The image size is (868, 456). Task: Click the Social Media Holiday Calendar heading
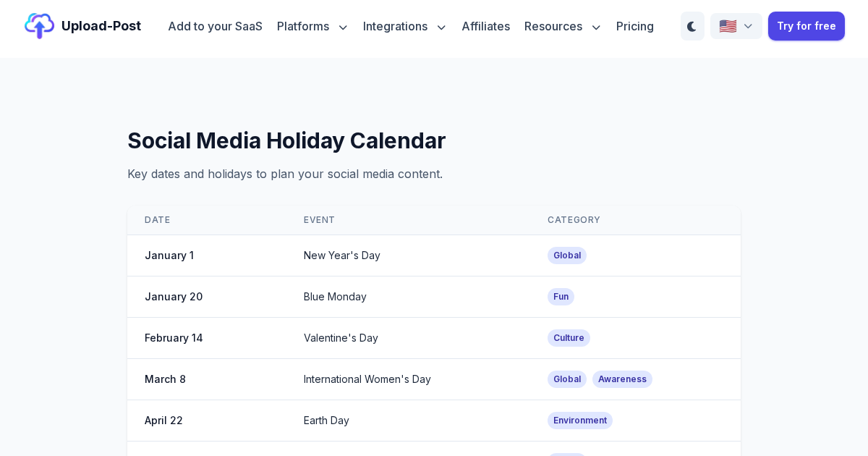click(286, 140)
